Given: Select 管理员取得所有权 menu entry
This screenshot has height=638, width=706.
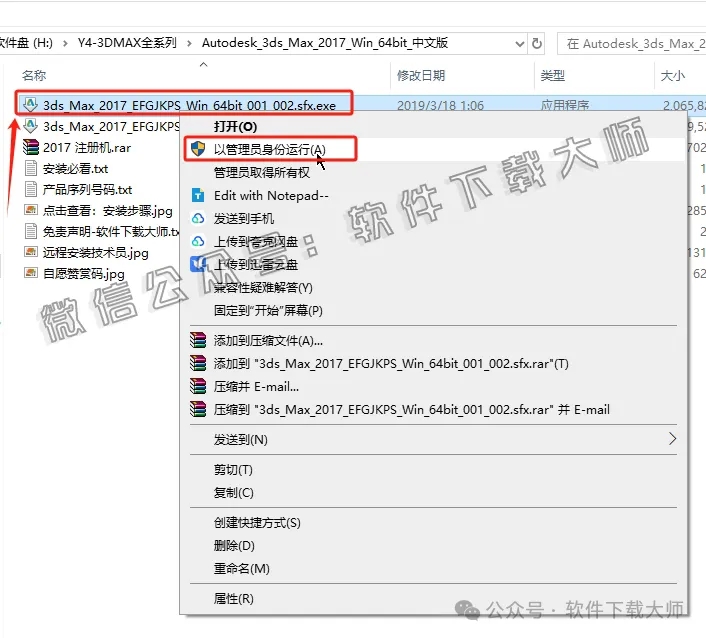Looking at the screenshot, I should pyautogui.click(x=262, y=172).
